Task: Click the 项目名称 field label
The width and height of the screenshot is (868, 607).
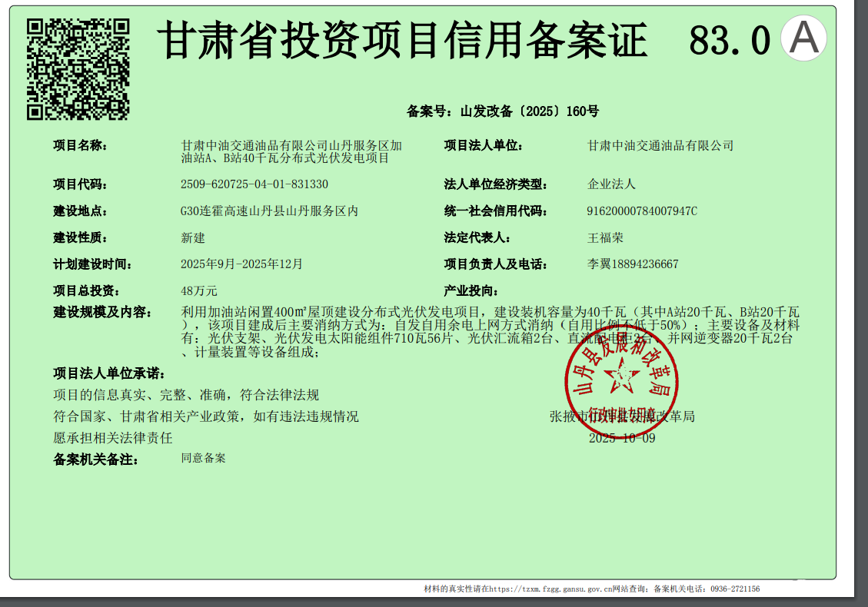Action: [x=81, y=145]
